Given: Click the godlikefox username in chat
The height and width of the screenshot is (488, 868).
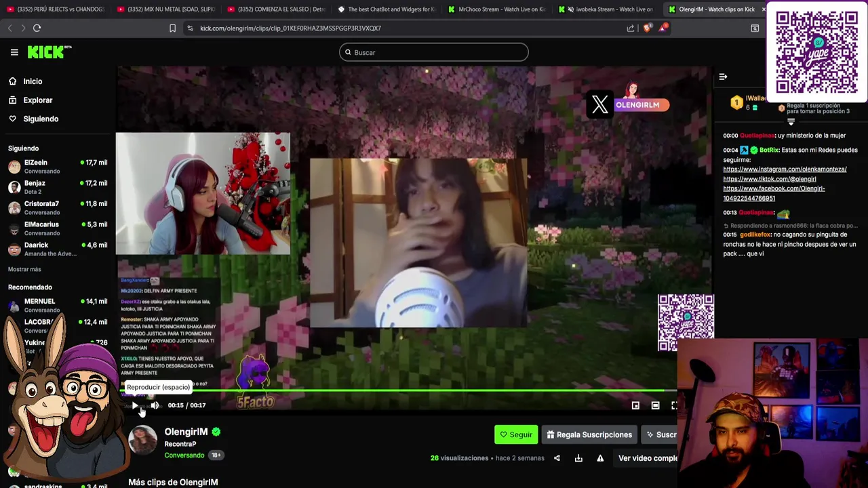Looking at the screenshot, I should [x=755, y=235].
